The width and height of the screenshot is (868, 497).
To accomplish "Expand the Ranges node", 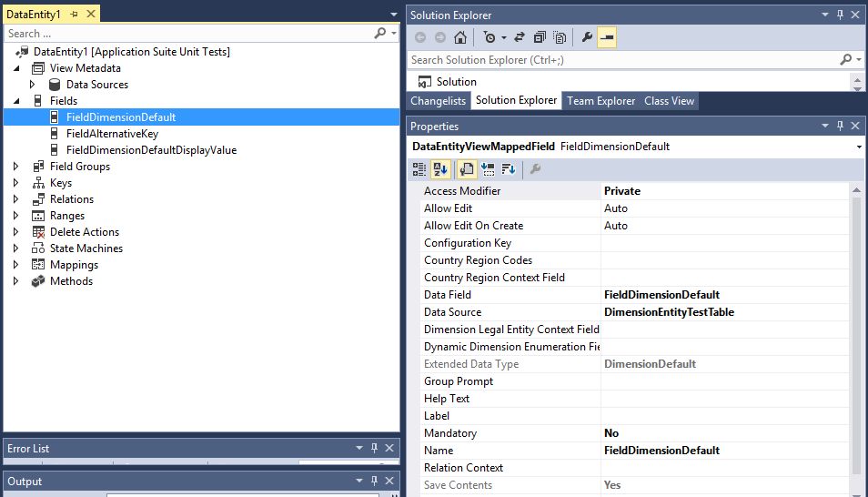I will coord(16,216).
